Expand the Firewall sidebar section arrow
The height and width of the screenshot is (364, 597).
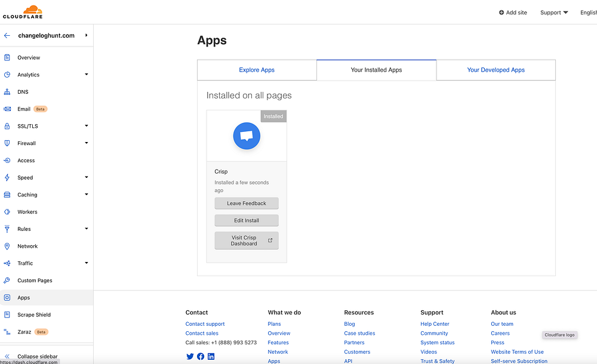coord(87,143)
